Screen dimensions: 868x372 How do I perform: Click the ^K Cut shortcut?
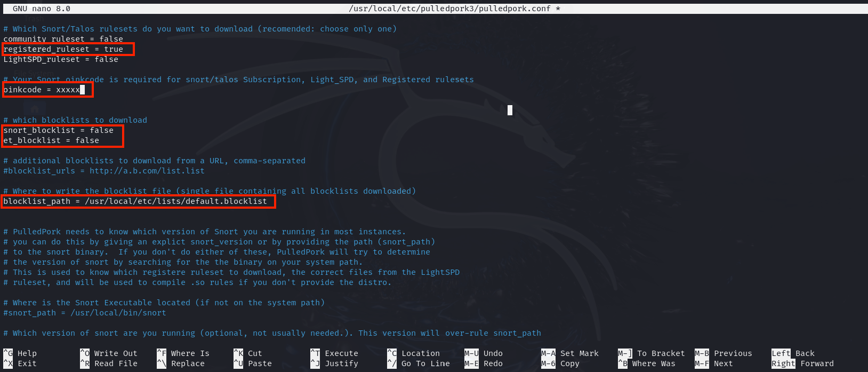pos(248,353)
